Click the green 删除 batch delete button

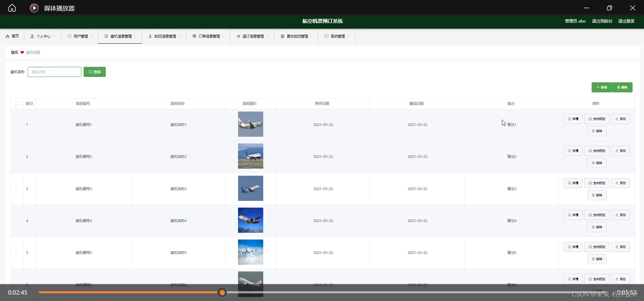[x=622, y=87]
